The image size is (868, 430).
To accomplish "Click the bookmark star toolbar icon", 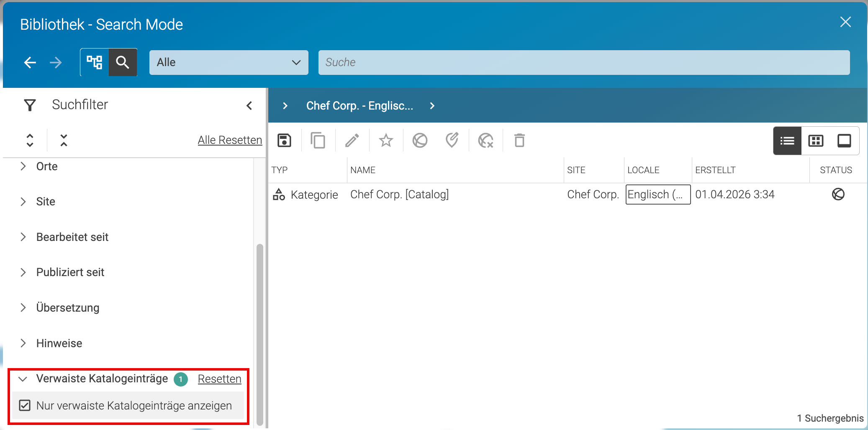I will (386, 141).
